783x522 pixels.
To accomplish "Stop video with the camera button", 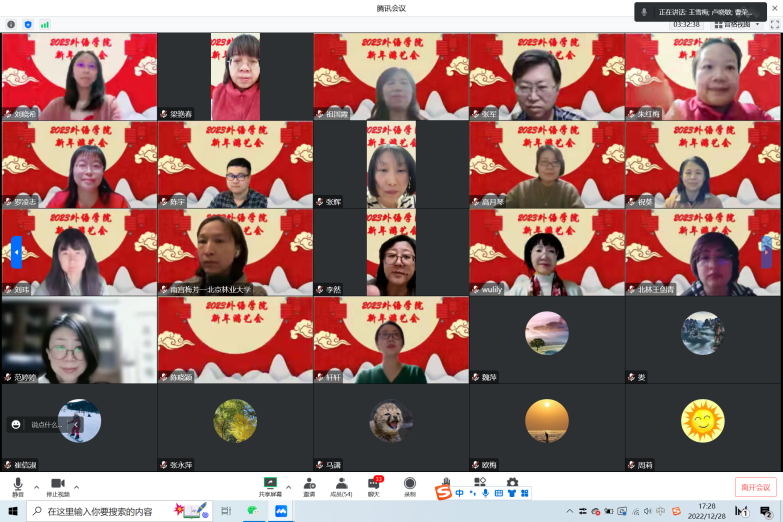I will 58,487.
